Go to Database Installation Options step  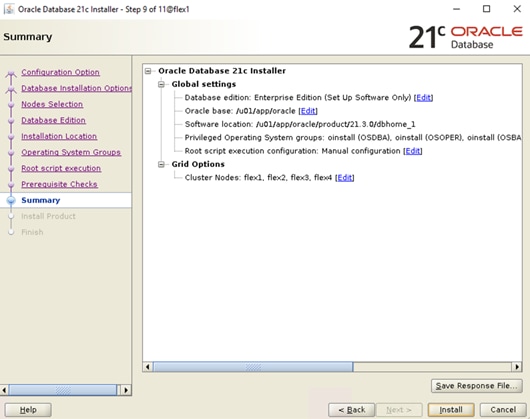76,88
